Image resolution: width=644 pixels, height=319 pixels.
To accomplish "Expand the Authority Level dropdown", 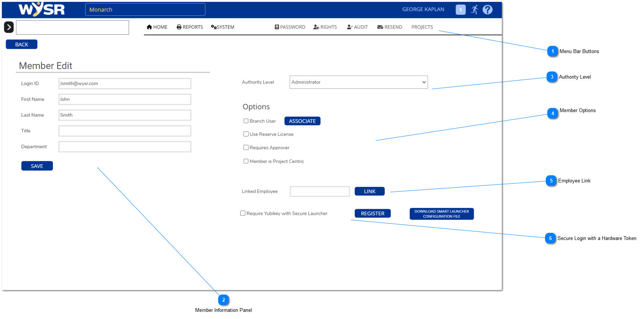I will point(358,82).
